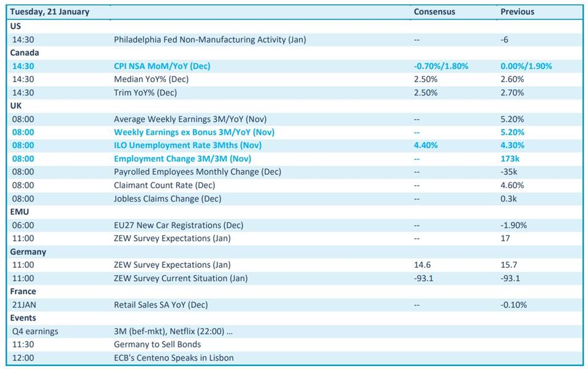588x369 pixels.
Task: Click the 'Employment Change 3M/3M (Nov)' entry
Action: pyautogui.click(x=182, y=159)
